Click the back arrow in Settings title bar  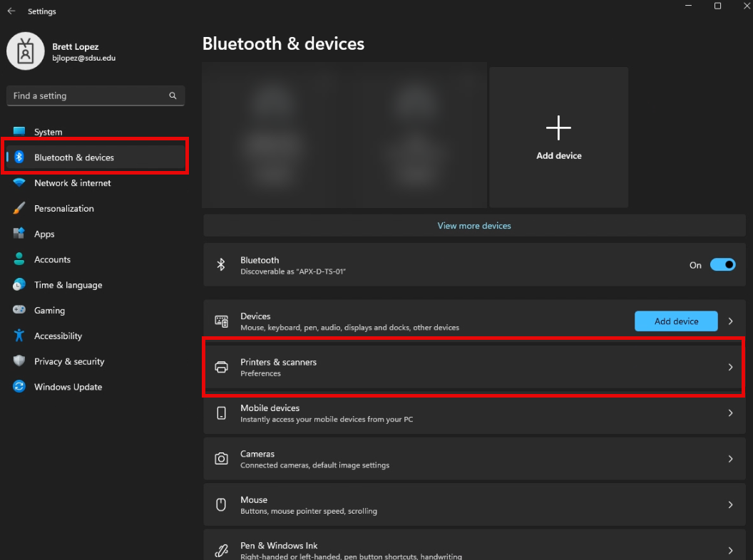tap(11, 11)
